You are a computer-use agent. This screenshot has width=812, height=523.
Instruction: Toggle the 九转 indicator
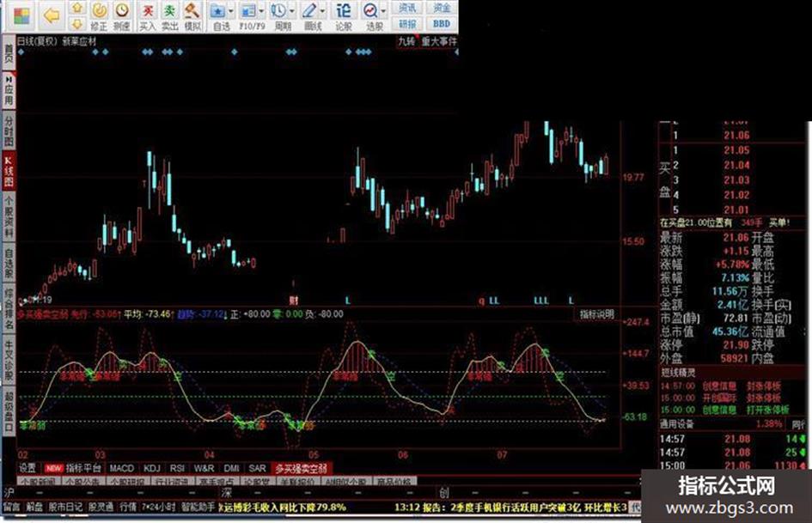pyautogui.click(x=406, y=41)
